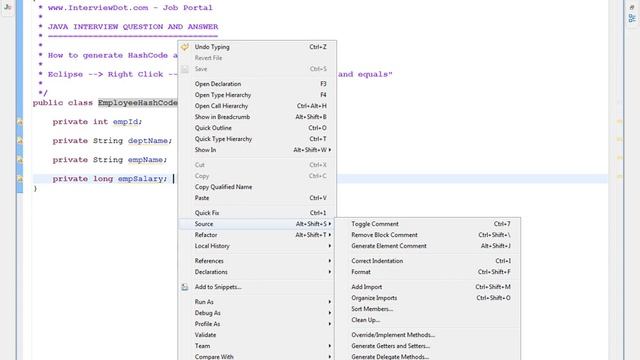Expand the Profile As submenu
The image size is (640, 360).
257,324
